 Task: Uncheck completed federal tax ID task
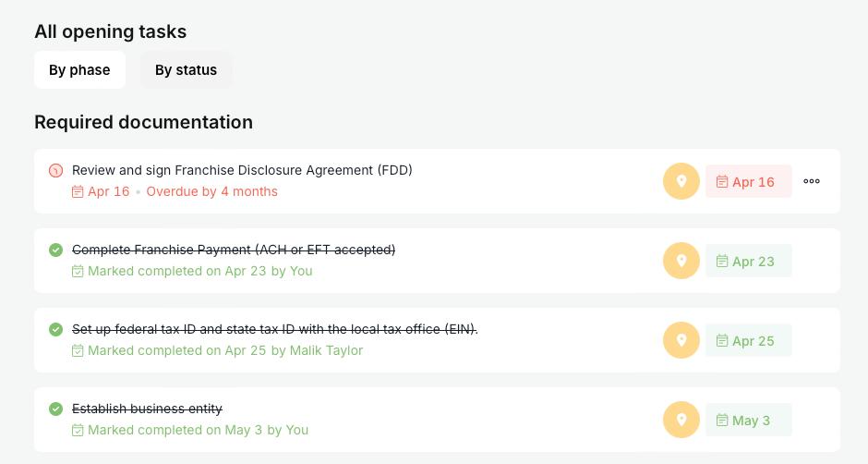click(x=55, y=329)
